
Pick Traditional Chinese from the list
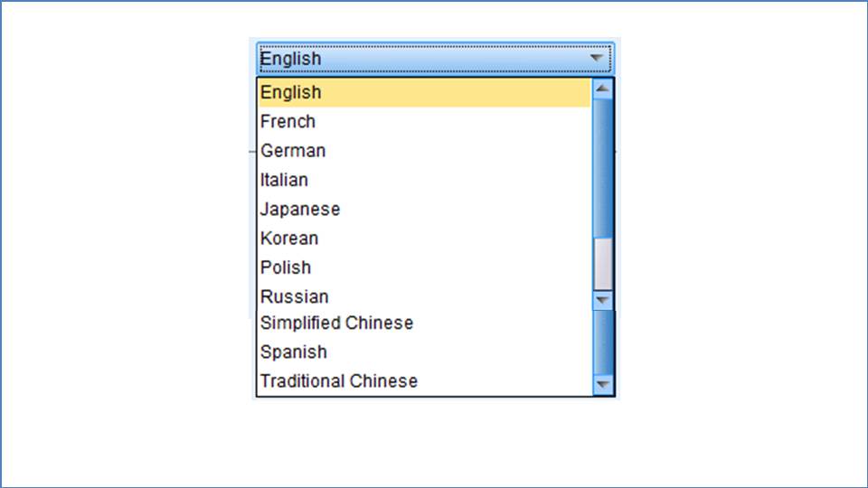click(425, 381)
